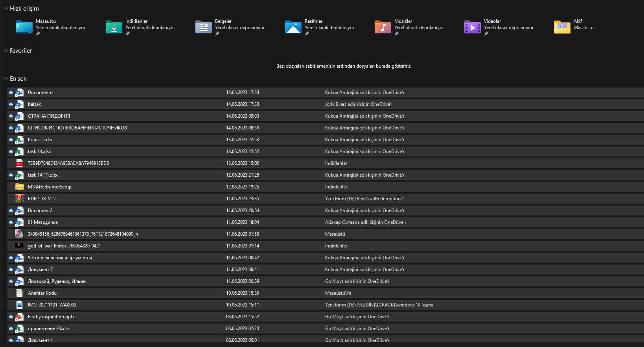Click the WinRAR archive icon for RDR2_TR_V15
Viewport: 644px width, 347px height.
click(x=19, y=199)
